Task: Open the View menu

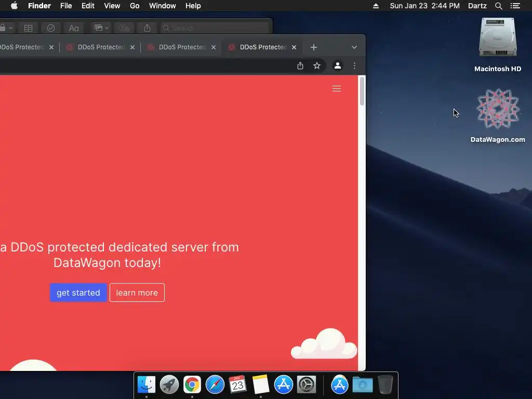Action: click(x=112, y=6)
